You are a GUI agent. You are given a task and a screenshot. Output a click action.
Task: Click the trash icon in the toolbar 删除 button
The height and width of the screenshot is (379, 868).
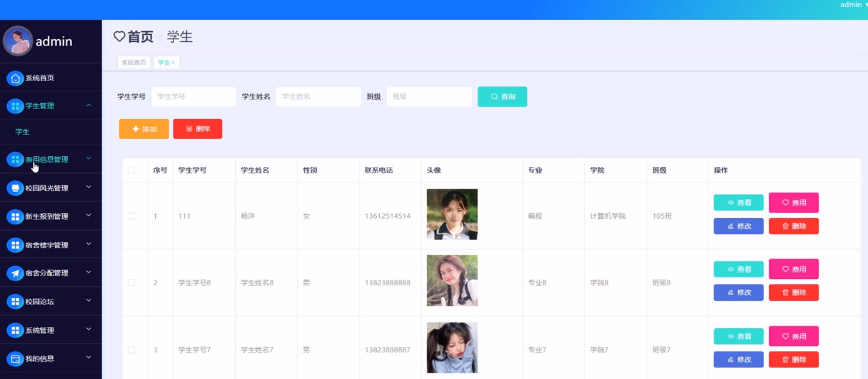(x=189, y=128)
